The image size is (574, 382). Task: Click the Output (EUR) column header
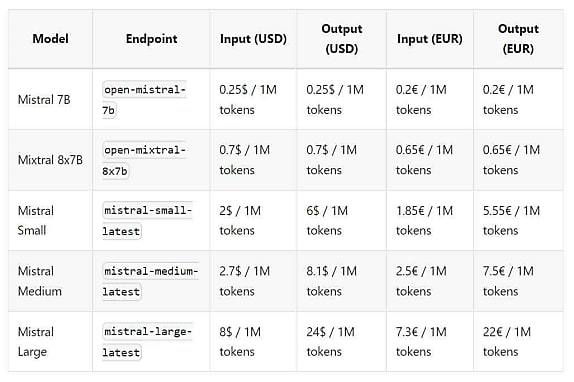518,39
